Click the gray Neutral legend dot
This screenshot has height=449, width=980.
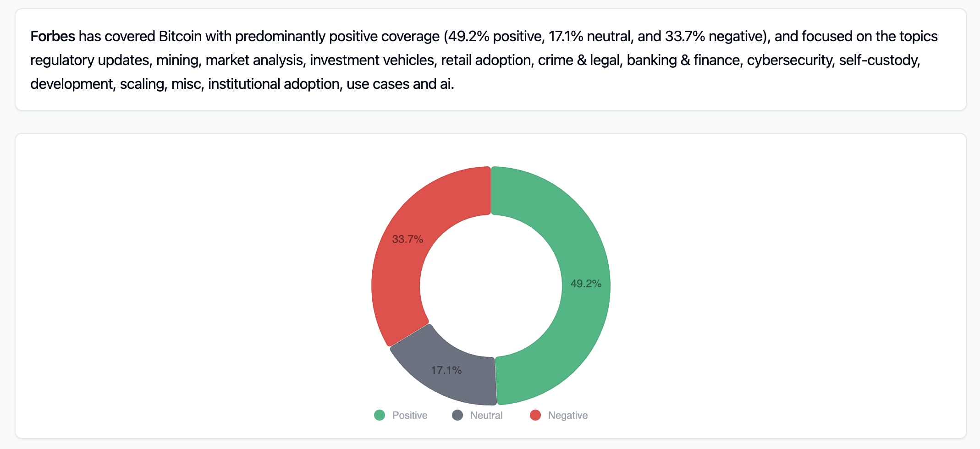point(457,415)
